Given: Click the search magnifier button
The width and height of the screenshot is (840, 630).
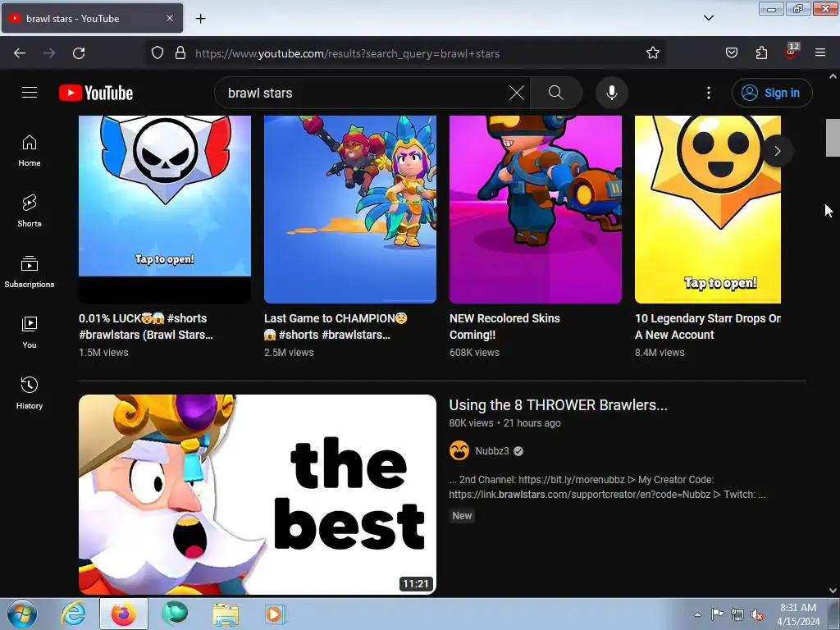Looking at the screenshot, I should 556,93.
